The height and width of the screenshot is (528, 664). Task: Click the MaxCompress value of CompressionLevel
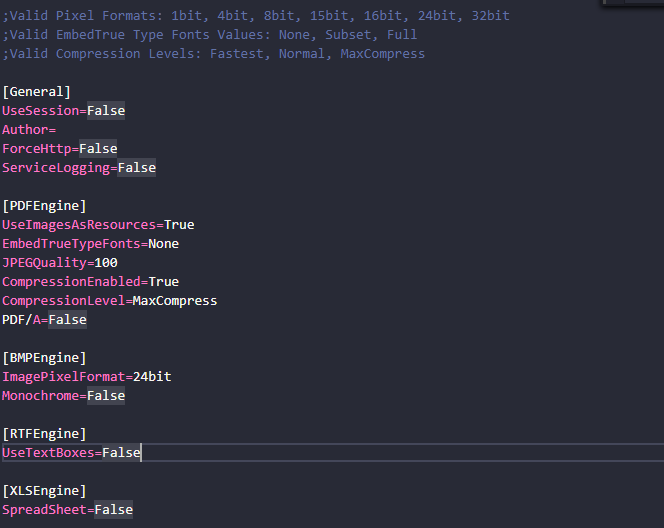(174, 301)
